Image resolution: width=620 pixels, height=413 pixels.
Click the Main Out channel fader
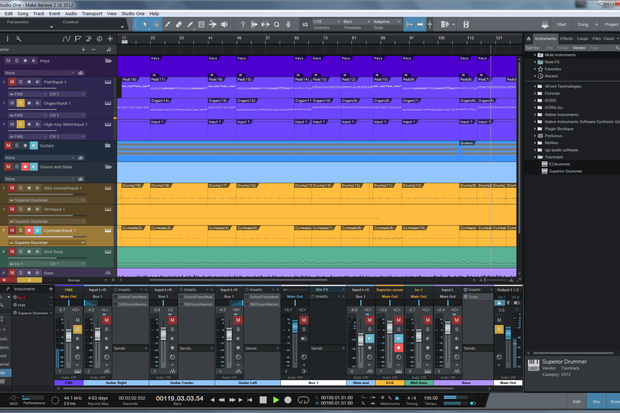[x=508, y=333]
